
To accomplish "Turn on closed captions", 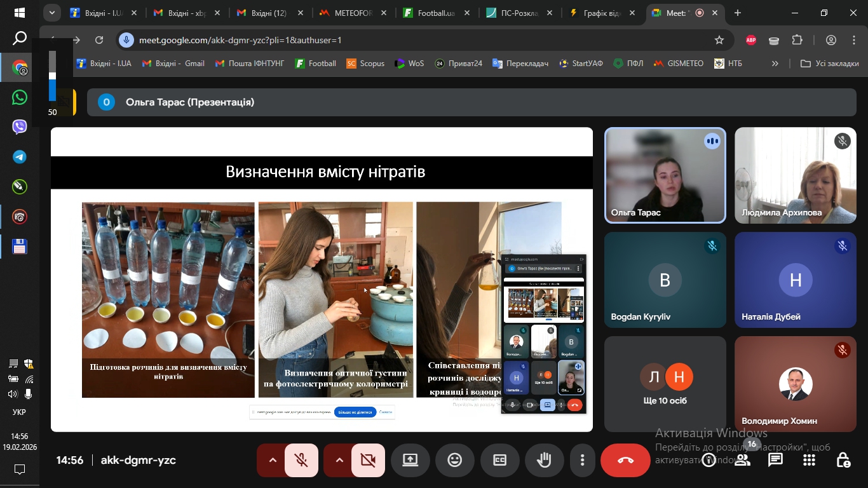I will 499,459.
